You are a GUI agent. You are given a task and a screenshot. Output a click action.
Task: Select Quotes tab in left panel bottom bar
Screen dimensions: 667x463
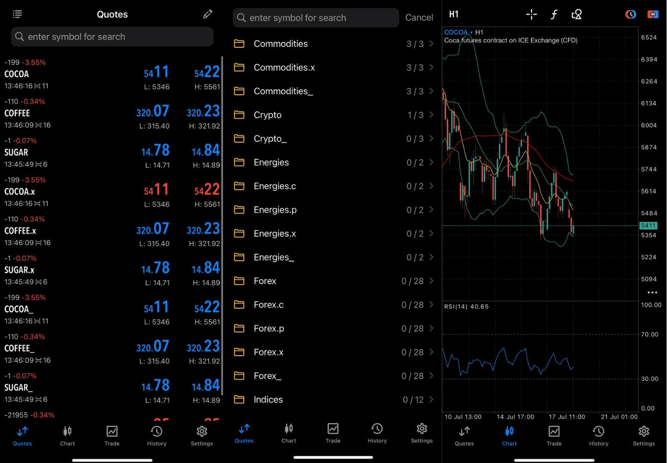point(22,436)
